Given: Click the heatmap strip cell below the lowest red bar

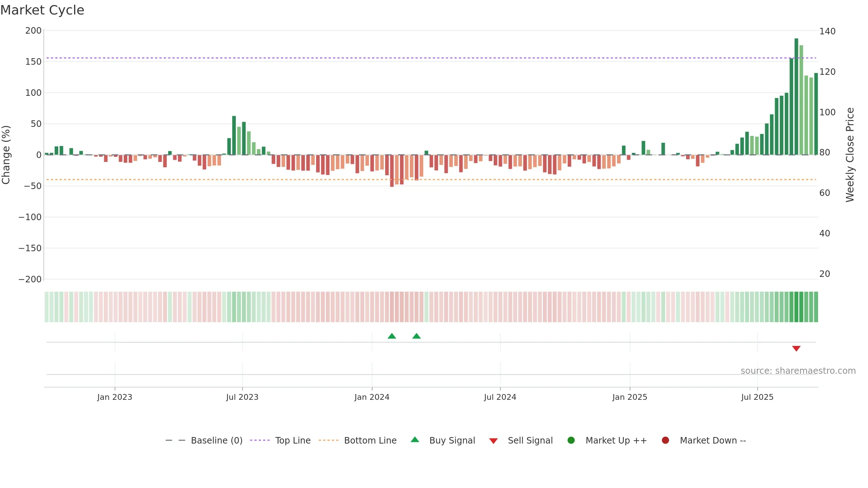Looking at the screenshot, I should 392,307.
